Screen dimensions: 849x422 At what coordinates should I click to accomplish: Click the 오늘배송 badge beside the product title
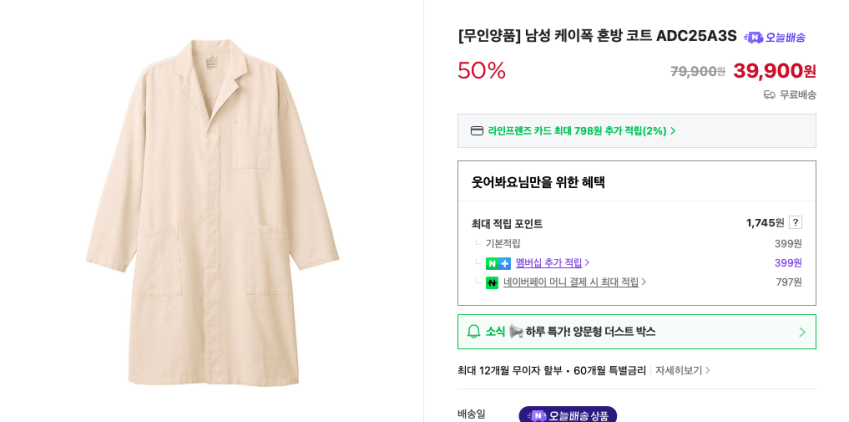(x=774, y=37)
